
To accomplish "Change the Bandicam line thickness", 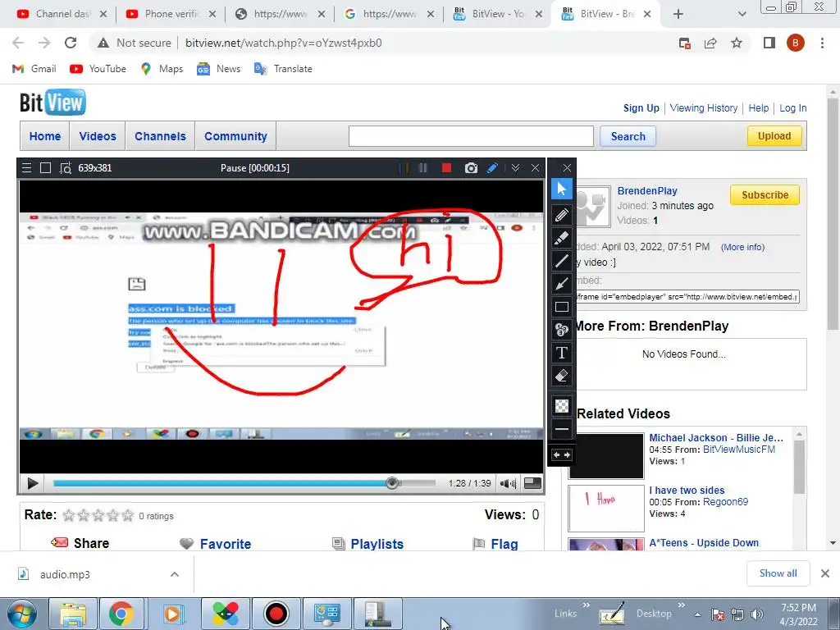I will 561,428.
